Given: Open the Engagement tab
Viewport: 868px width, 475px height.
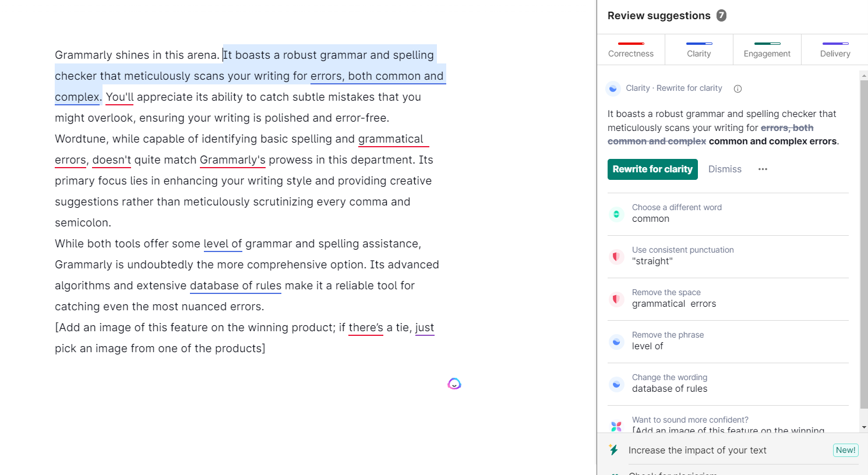Looking at the screenshot, I should click(767, 49).
